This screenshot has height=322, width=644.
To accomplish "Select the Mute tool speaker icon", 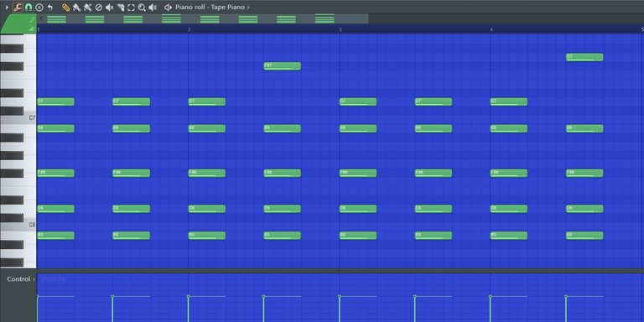I will (109, 7).
